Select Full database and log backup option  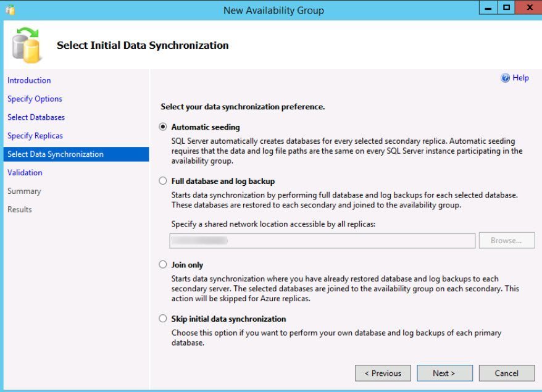pos(163,181)
